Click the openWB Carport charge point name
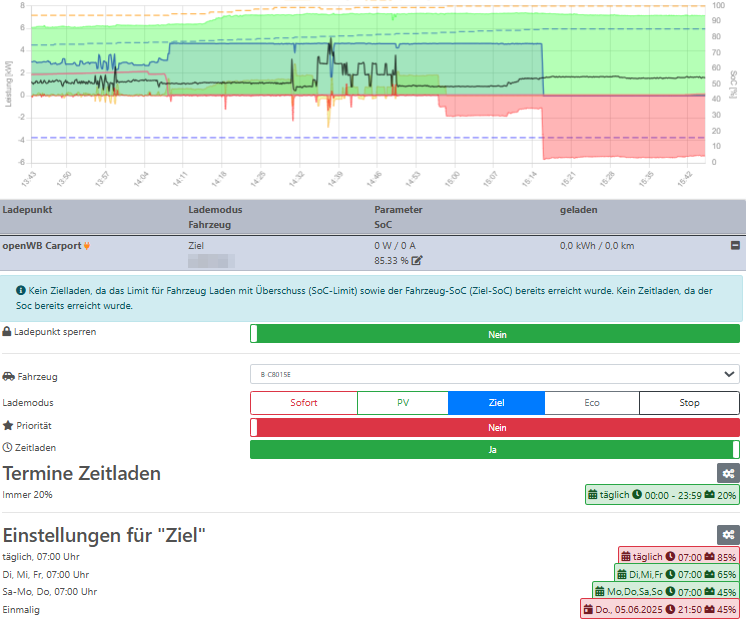 click(42, 246)
